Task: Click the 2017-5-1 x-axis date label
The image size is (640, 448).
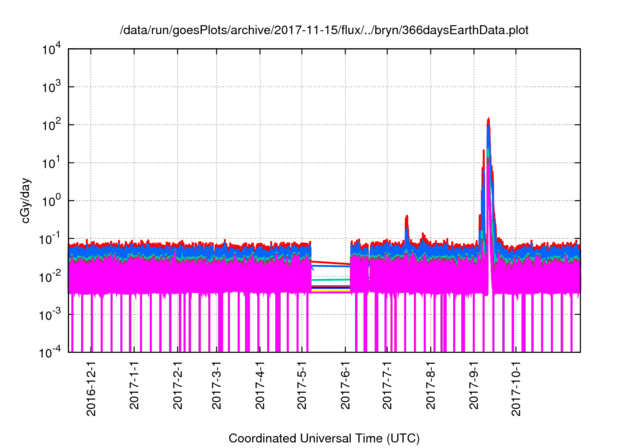Action: [302, 385]
